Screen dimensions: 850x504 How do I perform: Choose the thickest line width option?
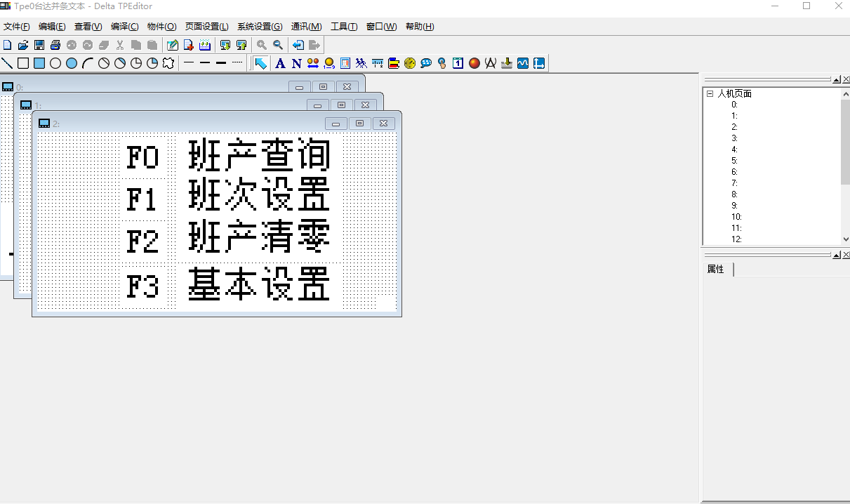click(x=221, y=63)
